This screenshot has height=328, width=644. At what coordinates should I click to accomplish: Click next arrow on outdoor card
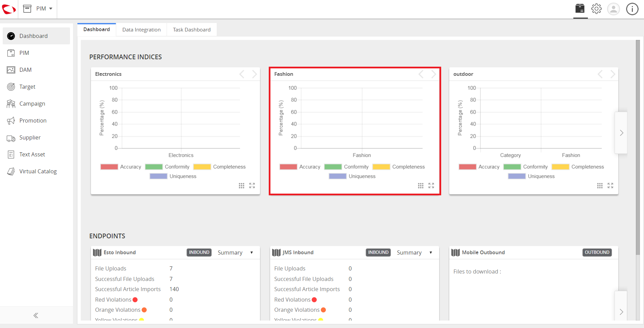(x=613, y=74)
